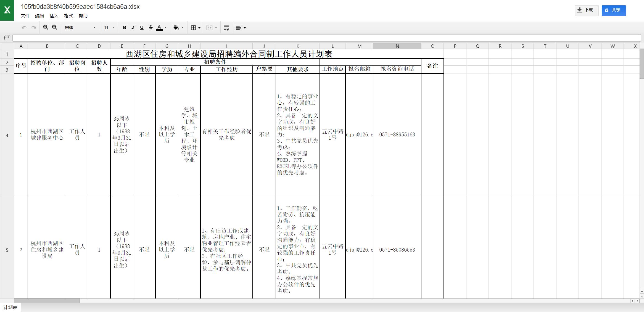
Task: Open the 宋体 font family selector
Action: pos(80,27)
